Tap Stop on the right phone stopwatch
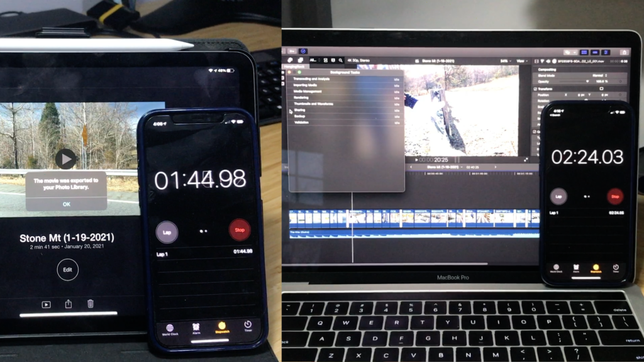 click(615, 197)
